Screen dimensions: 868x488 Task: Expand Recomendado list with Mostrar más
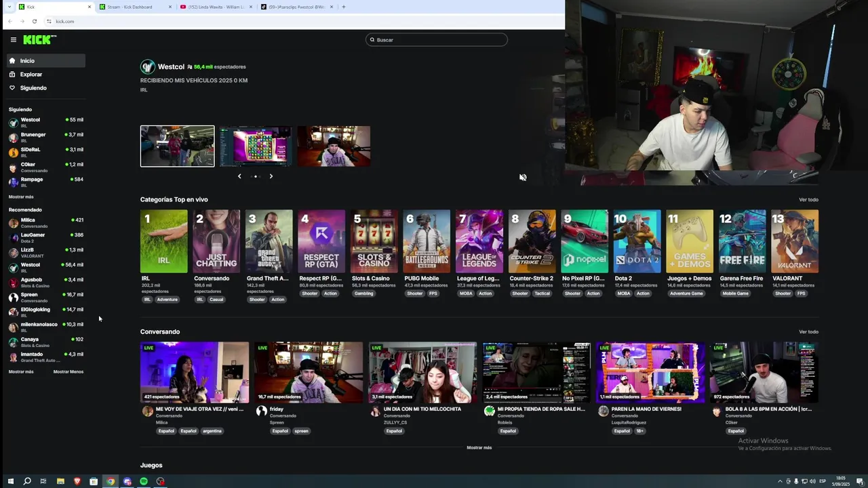21,371
